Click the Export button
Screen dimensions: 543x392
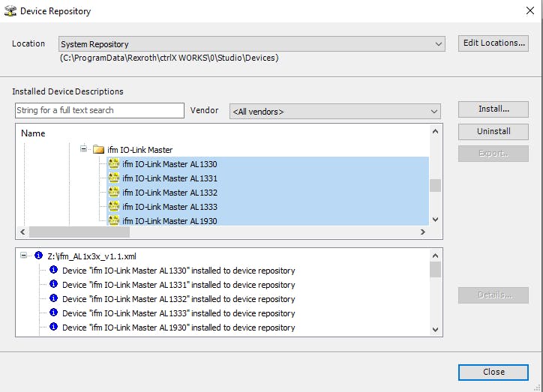493,154
